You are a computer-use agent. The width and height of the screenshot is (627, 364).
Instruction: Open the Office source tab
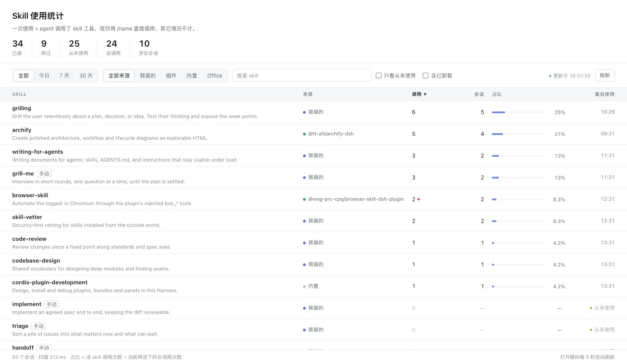(215, 75)
